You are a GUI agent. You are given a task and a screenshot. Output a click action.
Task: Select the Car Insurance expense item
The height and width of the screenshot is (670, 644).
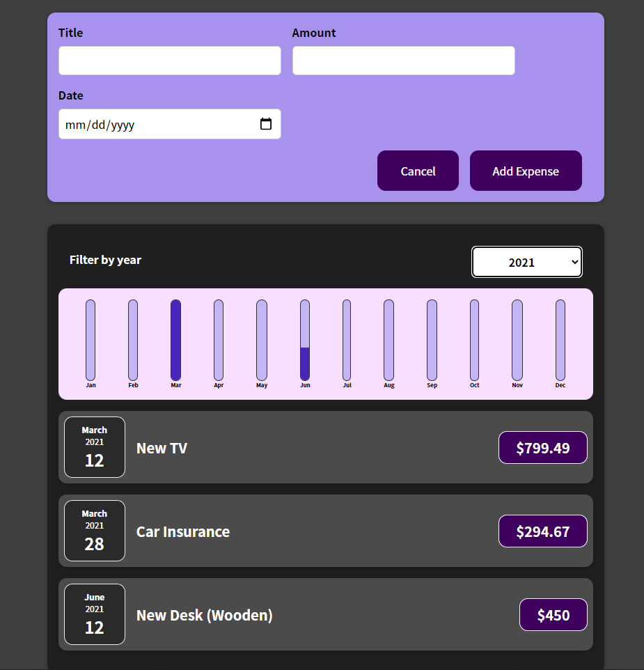tap(326, 531)
